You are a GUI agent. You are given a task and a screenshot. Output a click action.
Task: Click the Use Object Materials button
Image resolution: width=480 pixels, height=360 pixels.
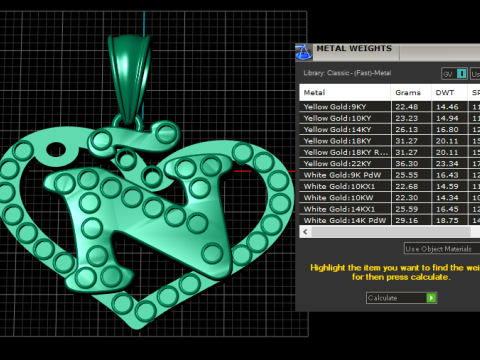tap(442, 249)
